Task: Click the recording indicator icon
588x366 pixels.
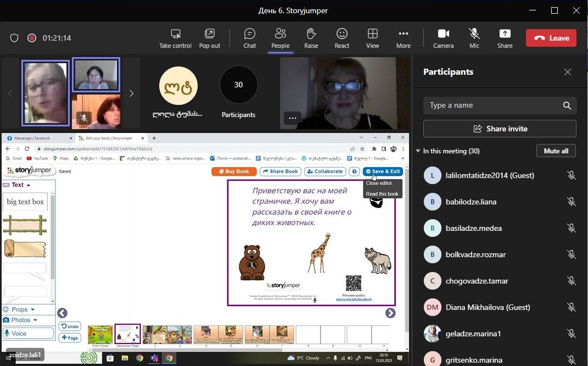Action: tap(32, 38)
